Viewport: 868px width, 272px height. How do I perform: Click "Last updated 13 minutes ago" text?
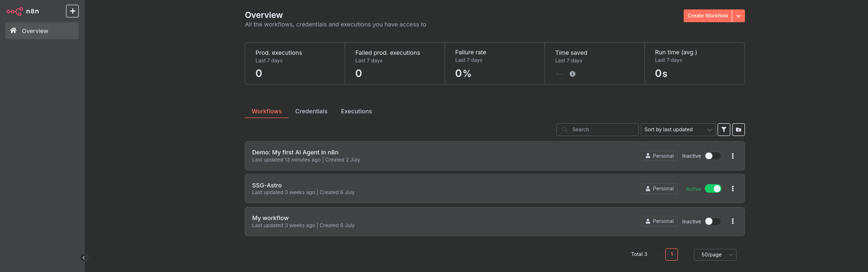coord(286,160)
